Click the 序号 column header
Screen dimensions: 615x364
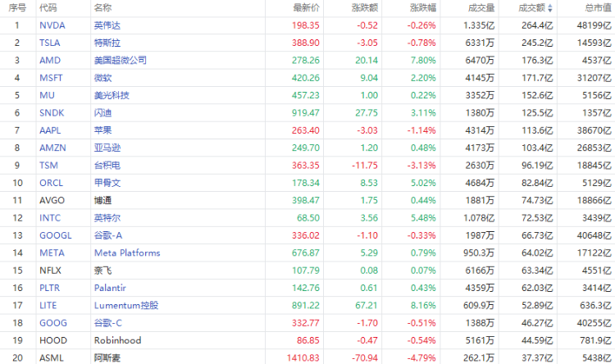[x=17, y=8]
